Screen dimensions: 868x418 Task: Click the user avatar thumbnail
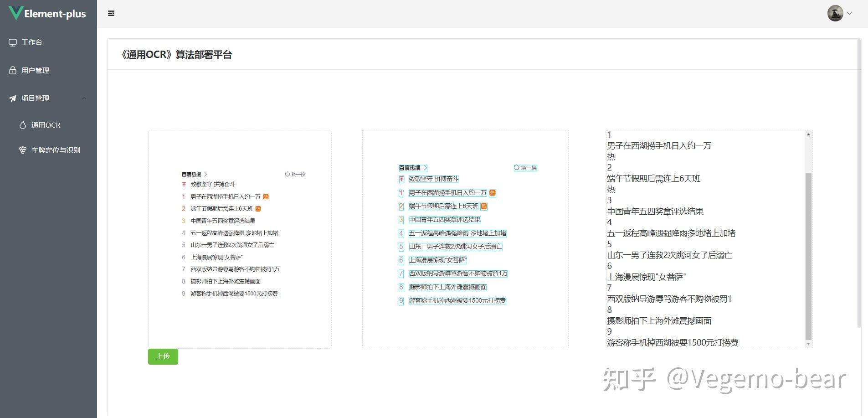pyautogui.click(x=835, y=13)
